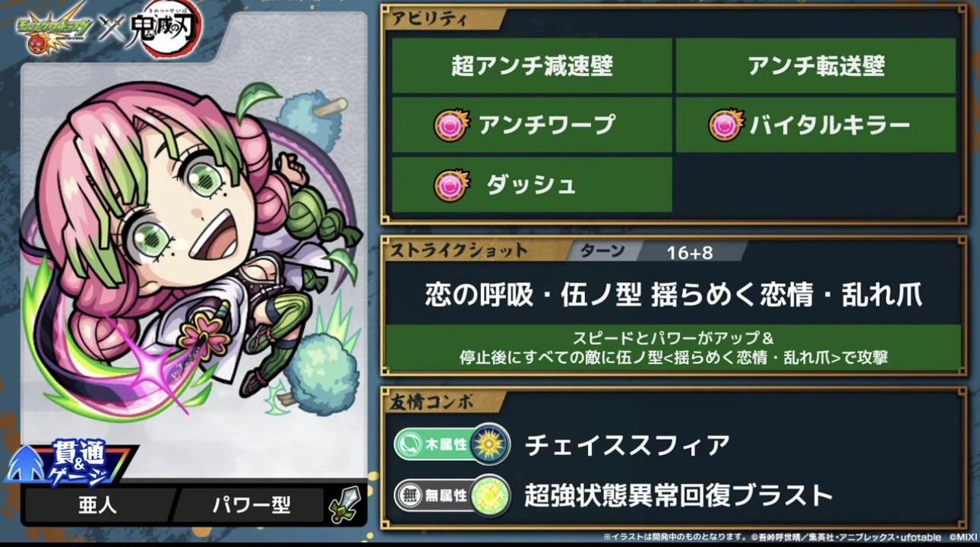Select the 超アンチ減速壁 ability
Viewport: 980px width, 547px height.
[532, 66]
